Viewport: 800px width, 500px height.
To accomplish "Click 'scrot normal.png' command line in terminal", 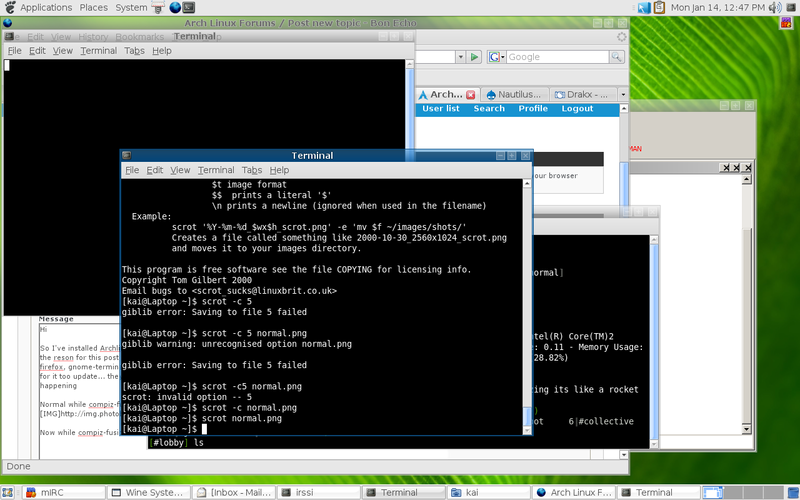I will pos(242,418).
